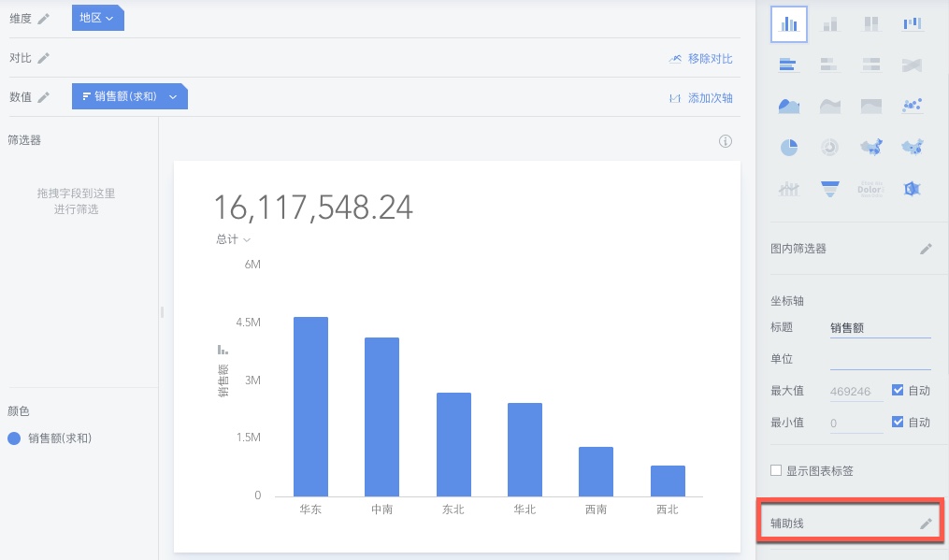Select the area chart type
The image size is (949, 560).
(788, 106)
